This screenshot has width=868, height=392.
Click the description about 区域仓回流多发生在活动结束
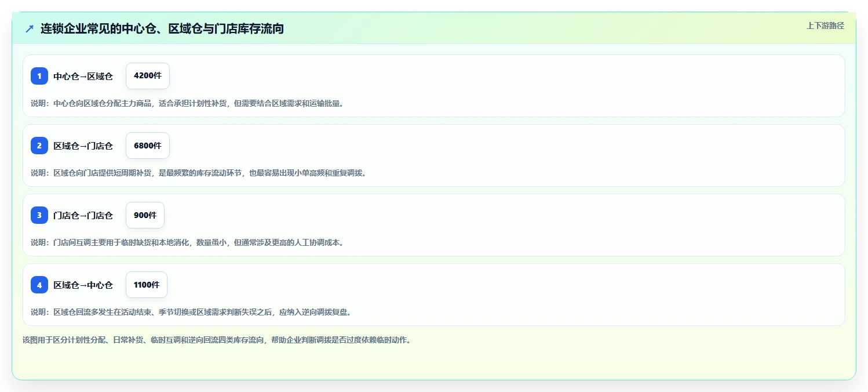(x=191, y=312)
